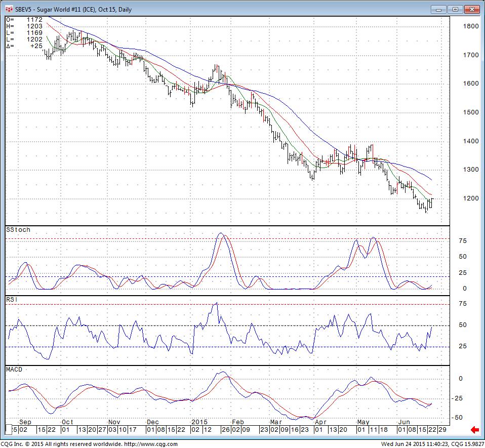Click the 0 level on the SStoch scale
Image resolution: width=485 pixels, height=448 pixels.
(465, 289)
